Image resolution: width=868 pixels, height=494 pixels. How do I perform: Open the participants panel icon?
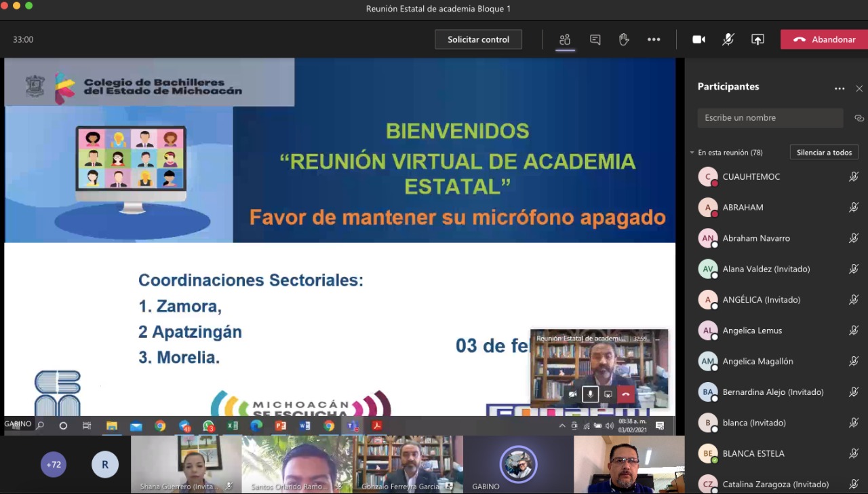click(x=564, y=39)
